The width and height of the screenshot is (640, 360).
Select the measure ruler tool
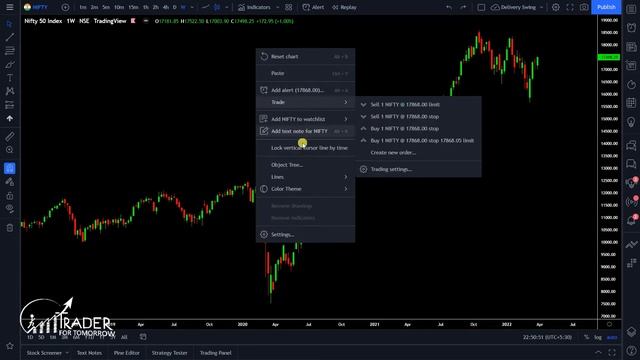click(9, 136)
